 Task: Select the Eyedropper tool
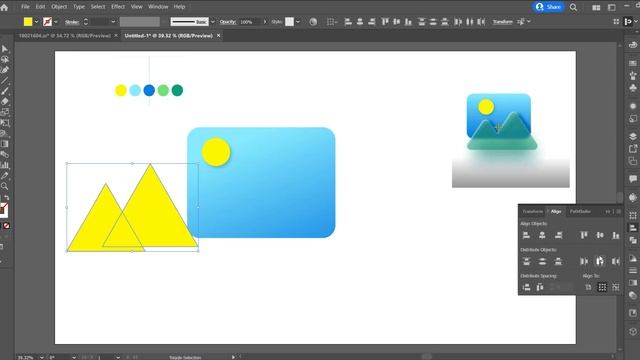[5, 176]
